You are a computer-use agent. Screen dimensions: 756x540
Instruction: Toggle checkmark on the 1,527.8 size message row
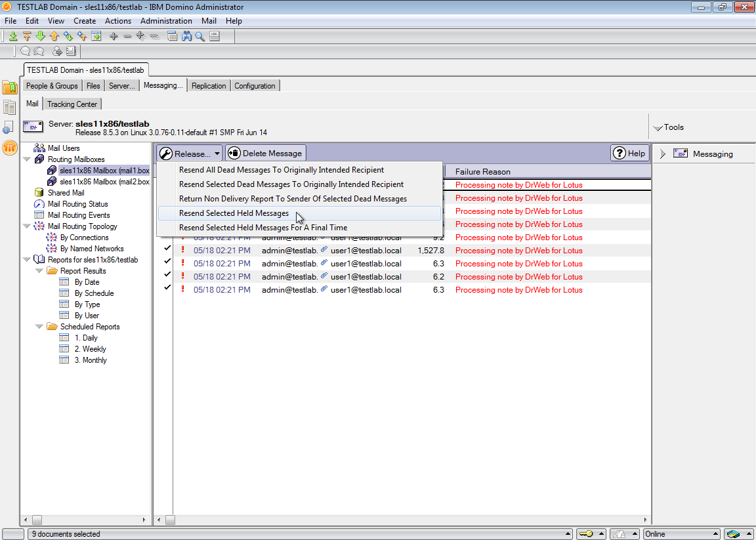[x=167, y=248]
